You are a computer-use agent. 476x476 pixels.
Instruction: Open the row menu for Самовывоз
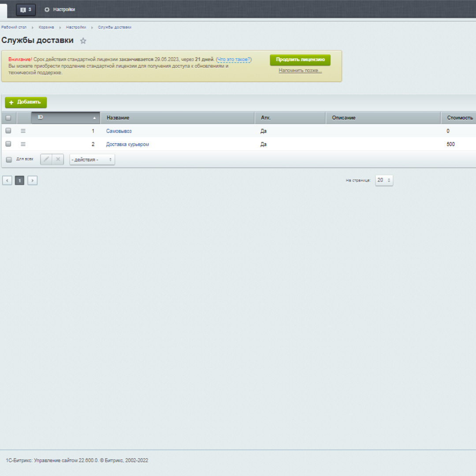tap(23, 131)
